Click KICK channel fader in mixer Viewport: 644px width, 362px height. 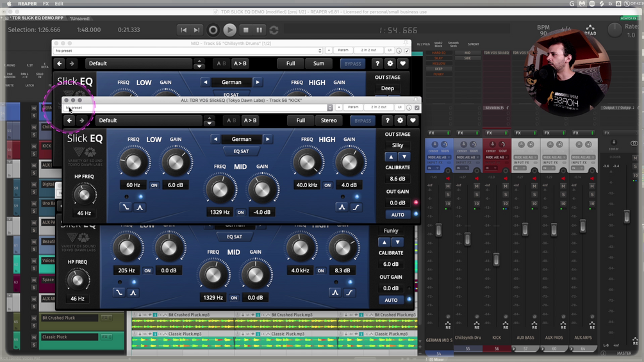click(x=496, y=259)
